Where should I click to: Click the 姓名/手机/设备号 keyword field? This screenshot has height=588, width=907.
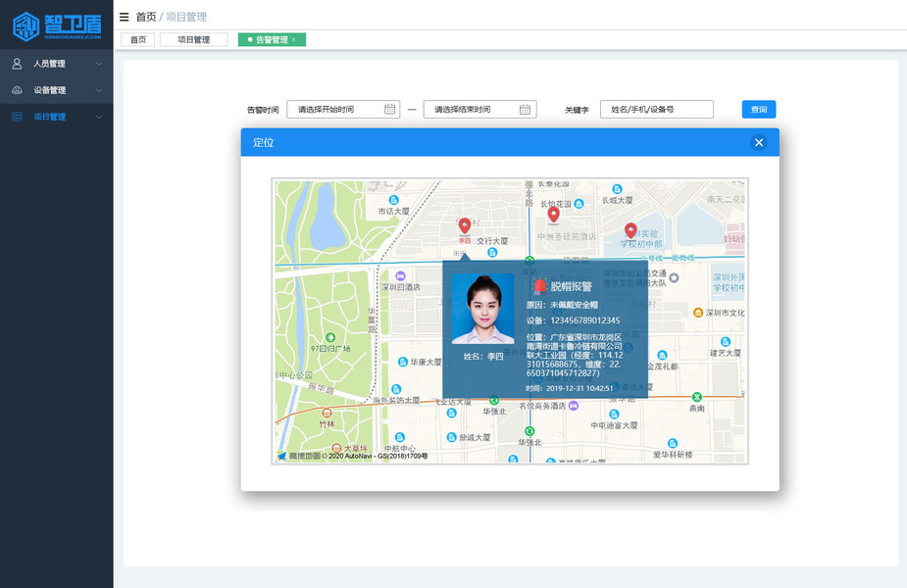657,110
